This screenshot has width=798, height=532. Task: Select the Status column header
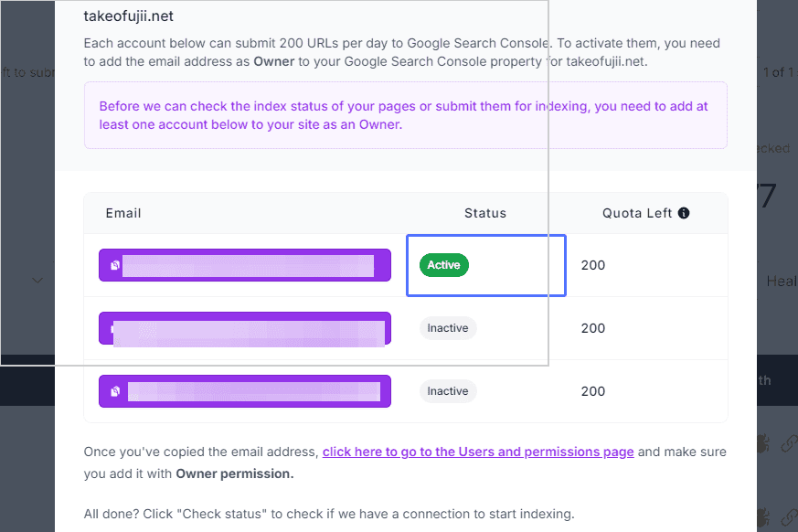click(485, 213)
